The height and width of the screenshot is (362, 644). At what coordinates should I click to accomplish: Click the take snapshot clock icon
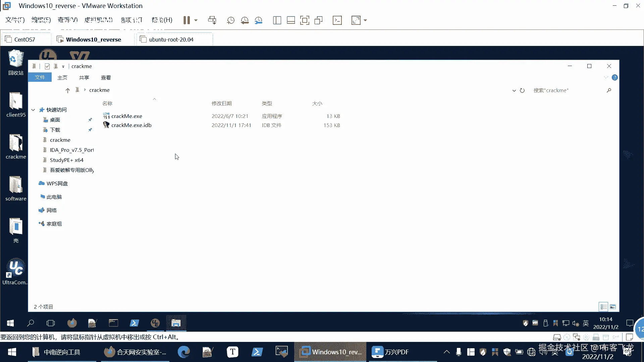point(230,20)
